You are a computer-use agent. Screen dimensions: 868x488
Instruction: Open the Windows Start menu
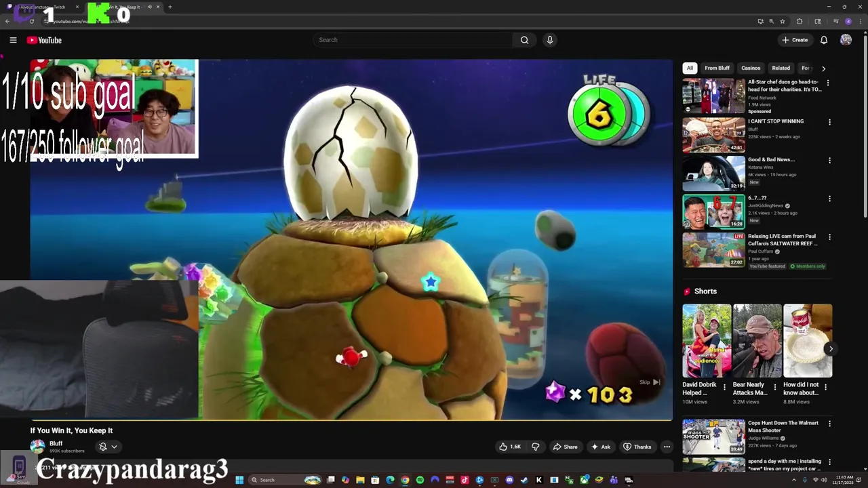tap(239, 480)
